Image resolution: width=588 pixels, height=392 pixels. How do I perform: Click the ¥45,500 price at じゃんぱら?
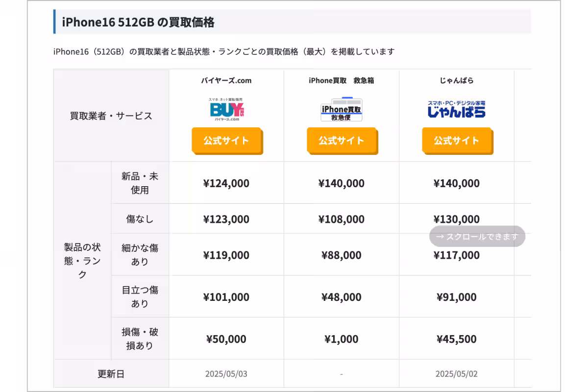click(x=456, y=339)
